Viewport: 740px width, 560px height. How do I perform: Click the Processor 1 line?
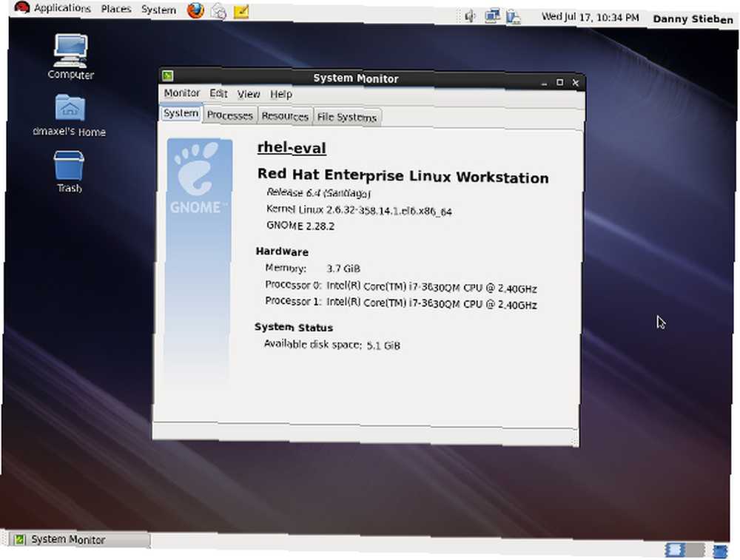[400, 303]
